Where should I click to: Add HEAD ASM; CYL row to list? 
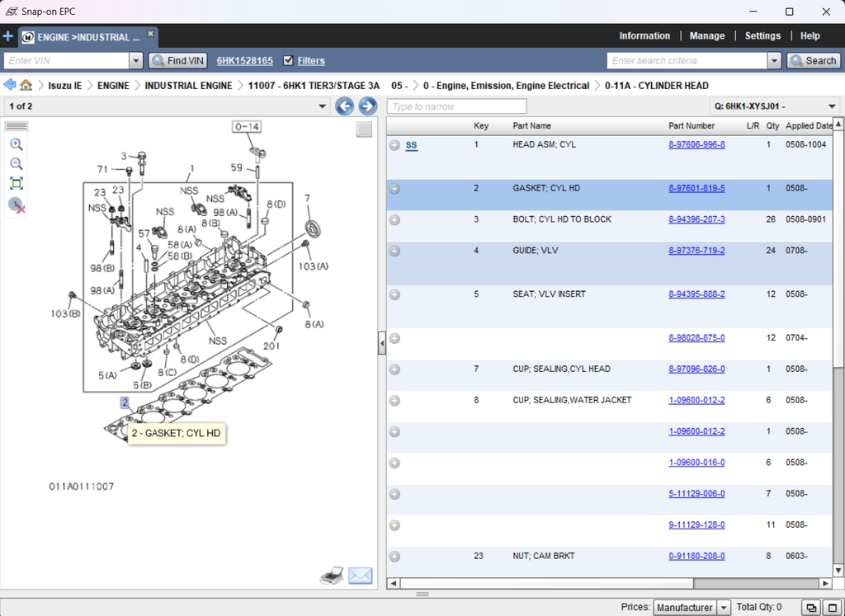pyautogui.click(x=394, y=145)
